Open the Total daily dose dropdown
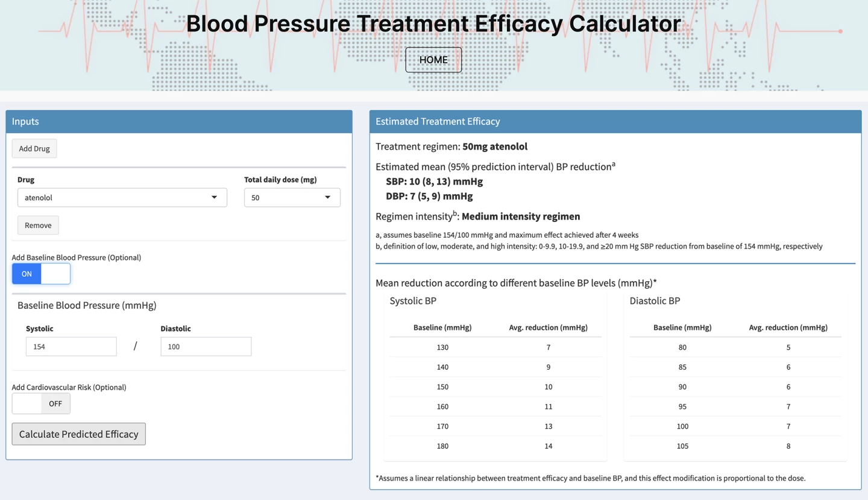The width and height of the screenshot is (868, 500). tap(292, 197)
